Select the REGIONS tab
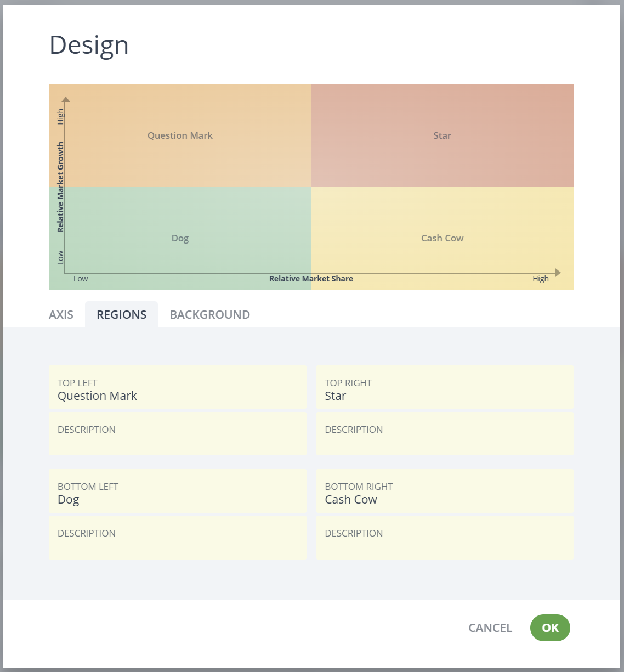Viewport: 624px width, 672px height. pyautogui.click(x=122, y=314)
